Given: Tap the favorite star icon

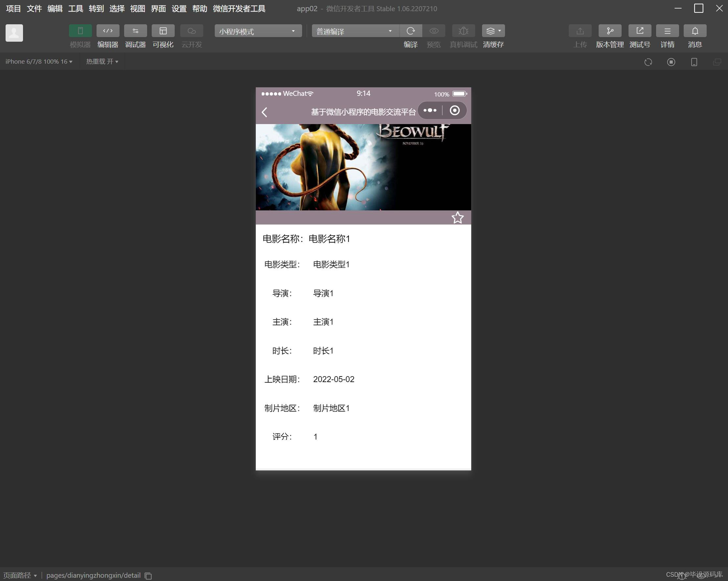Looking at the screenshot, I should [x=457, y=218].
